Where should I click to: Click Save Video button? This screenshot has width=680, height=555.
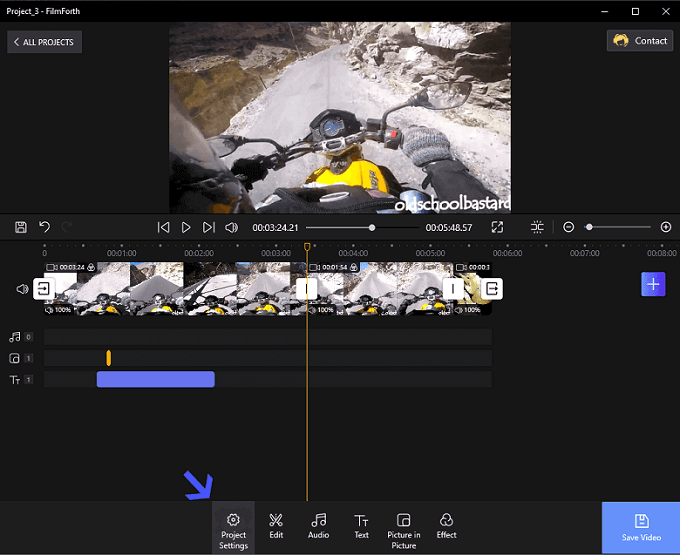coord(641,528)
